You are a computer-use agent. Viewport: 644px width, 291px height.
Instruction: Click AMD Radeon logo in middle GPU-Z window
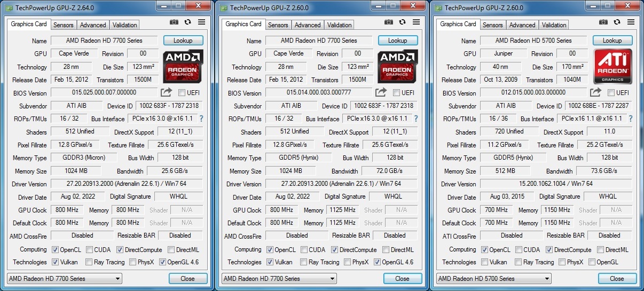pos(397,66)
